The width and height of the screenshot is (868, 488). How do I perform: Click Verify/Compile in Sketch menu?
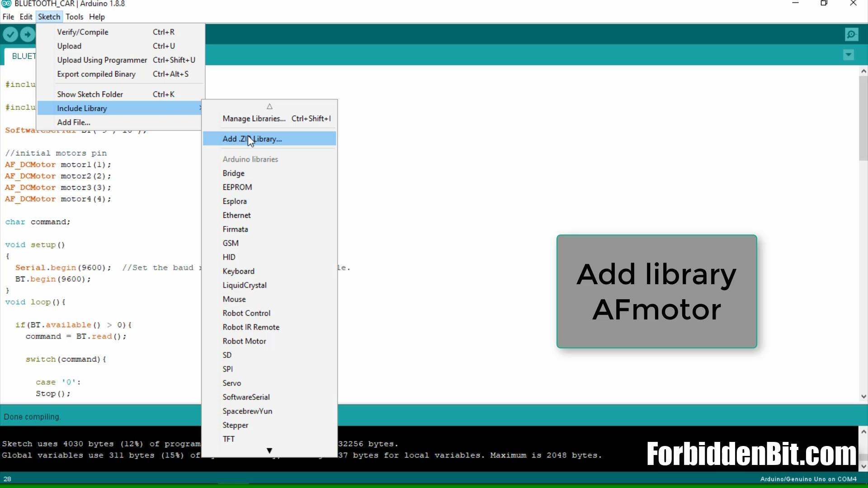coord(83,32)
